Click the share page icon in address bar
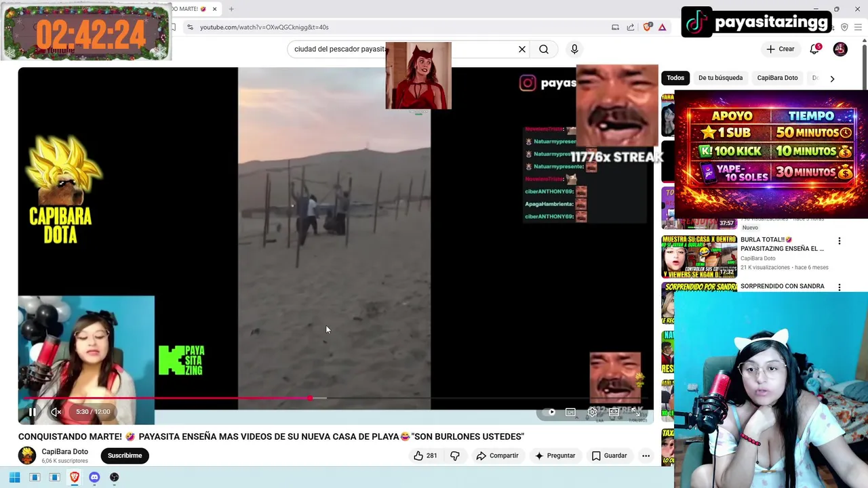868x488 pixels. (631, 27)
